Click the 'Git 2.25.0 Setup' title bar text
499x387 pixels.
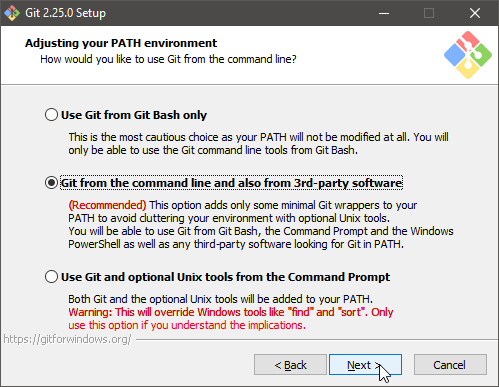[66, 13]
